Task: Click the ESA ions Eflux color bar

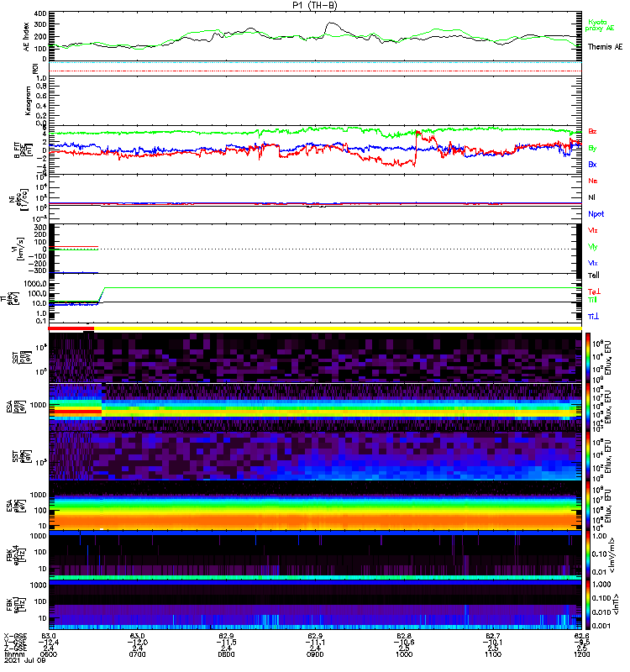Action: 588,407
